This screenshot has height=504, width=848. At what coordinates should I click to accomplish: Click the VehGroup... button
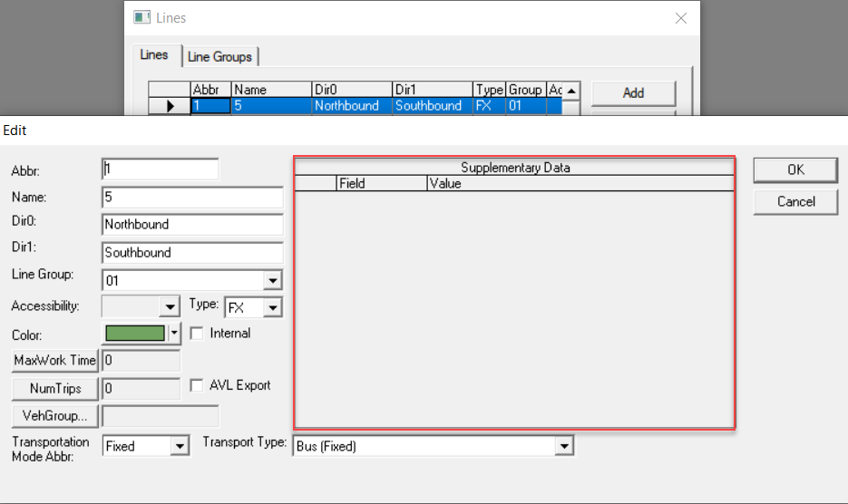tap(54, 416)
